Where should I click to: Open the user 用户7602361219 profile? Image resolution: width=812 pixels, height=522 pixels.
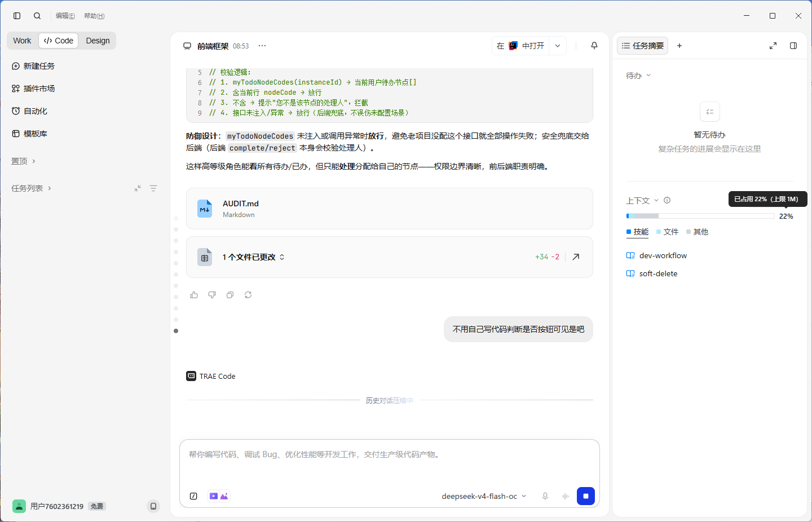tap(48, 506)
